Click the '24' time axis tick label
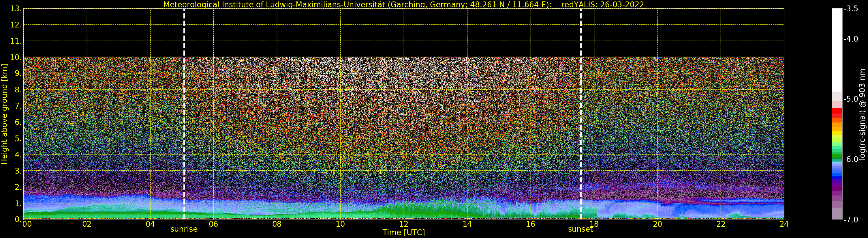This screenshot has height=238, width=868. click(784, 224)
